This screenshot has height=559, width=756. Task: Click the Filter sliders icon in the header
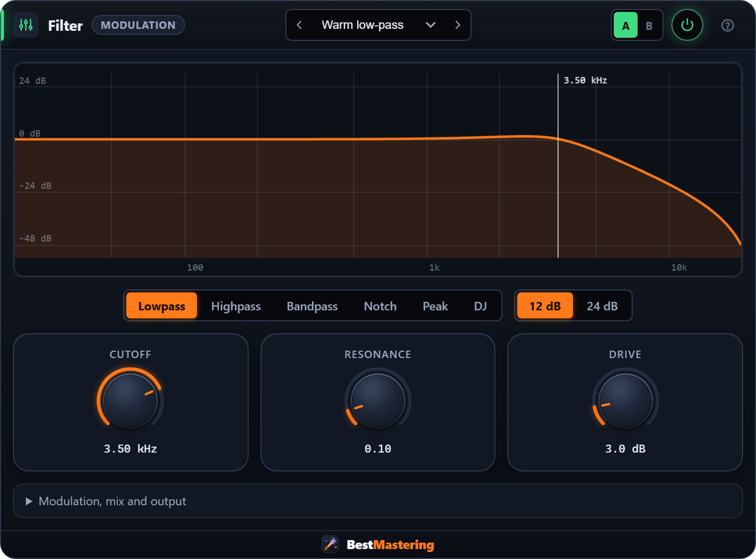click(26, 25)
